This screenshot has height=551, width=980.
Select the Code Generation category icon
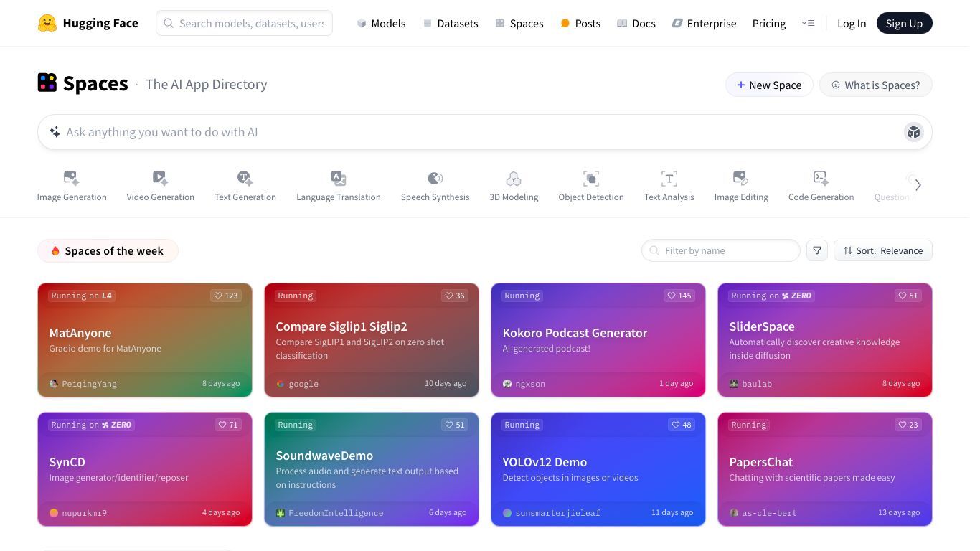click(x=821, y=178)
